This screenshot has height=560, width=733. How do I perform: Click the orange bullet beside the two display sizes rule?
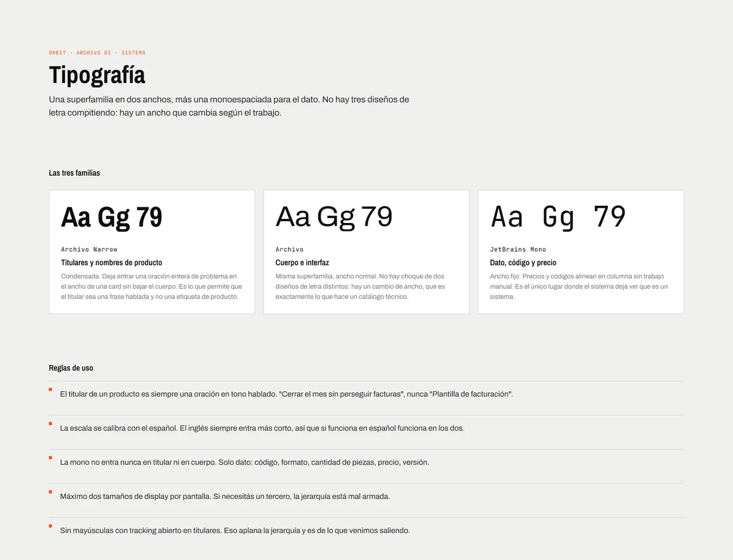[51, 492]
